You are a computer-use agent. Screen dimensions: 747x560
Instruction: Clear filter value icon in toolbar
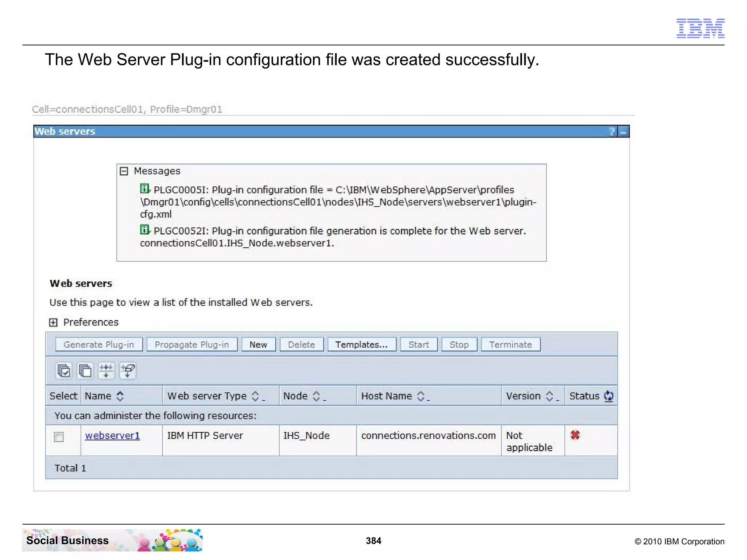128,371
